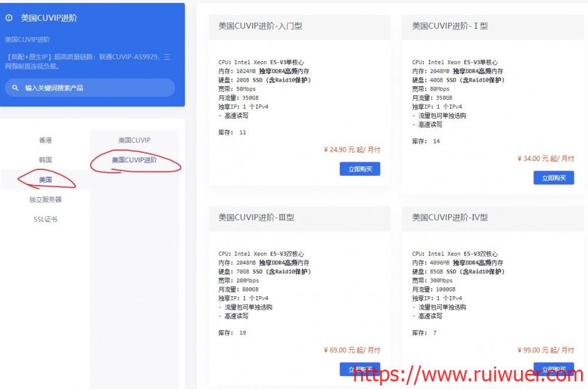The height and width of the screenshot is (389, 588).
Task: Click the ¥99.00 price on IV型 card
Action: [x=546, y=350]
